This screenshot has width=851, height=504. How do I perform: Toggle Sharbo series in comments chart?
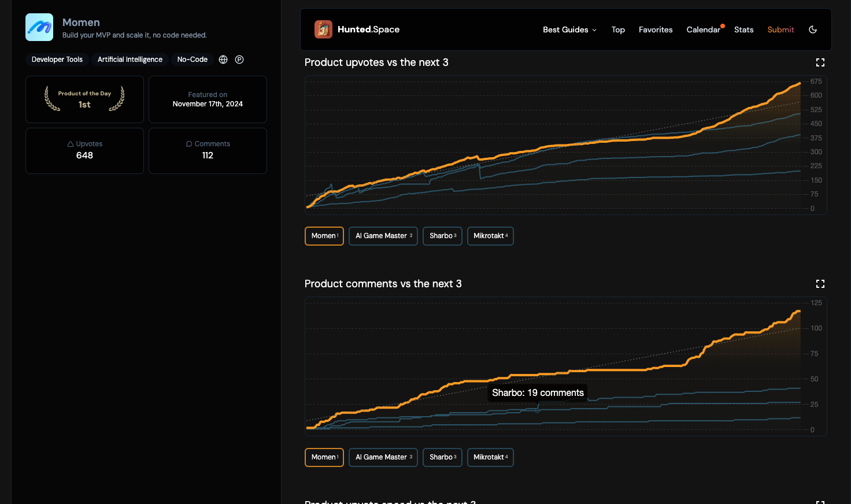tap(442, 457)
